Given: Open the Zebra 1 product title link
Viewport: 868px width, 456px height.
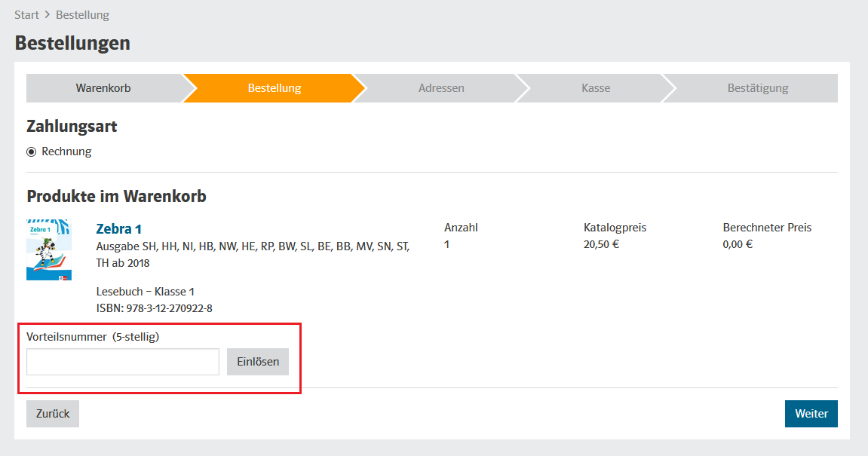Looking at the screenshot, I should [x=119, y=229].
